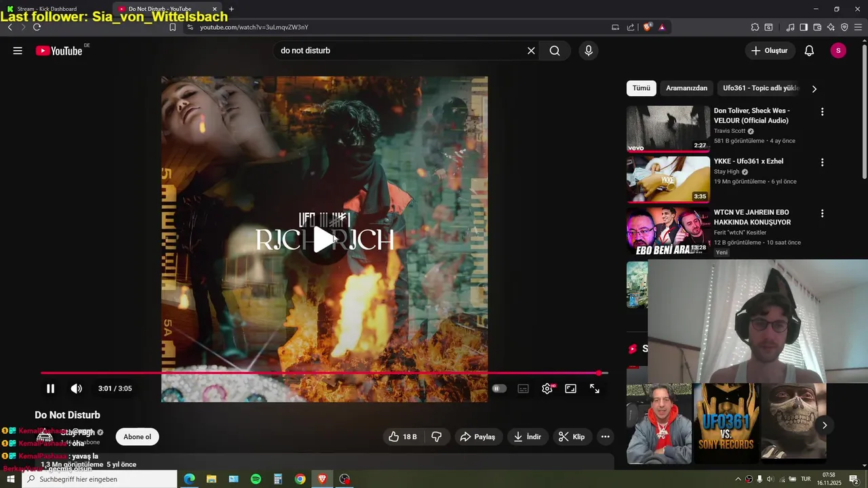Like the video with thumbs up

[x=402, y=436]
